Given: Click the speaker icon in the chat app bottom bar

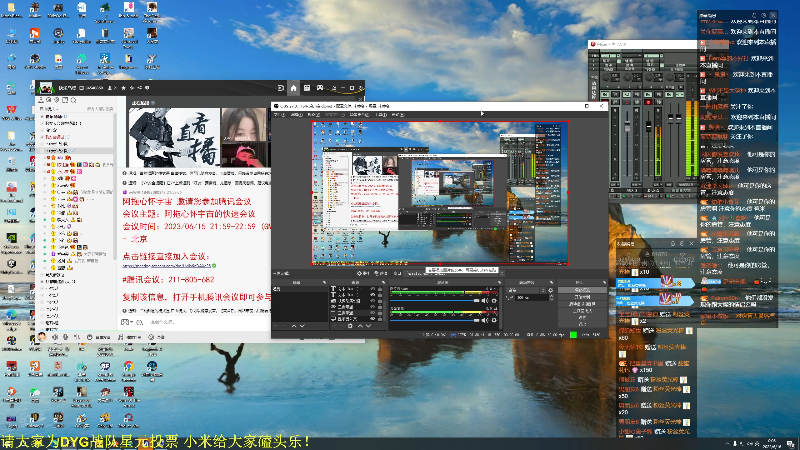Looking at the screenshot, I should [55, 337].
